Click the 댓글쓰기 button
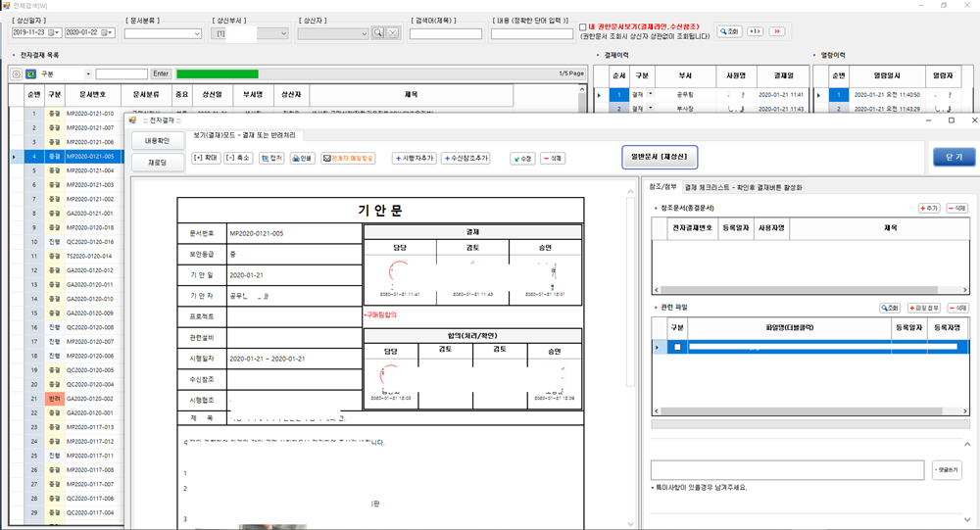The image size is (980, 530). 947,470
